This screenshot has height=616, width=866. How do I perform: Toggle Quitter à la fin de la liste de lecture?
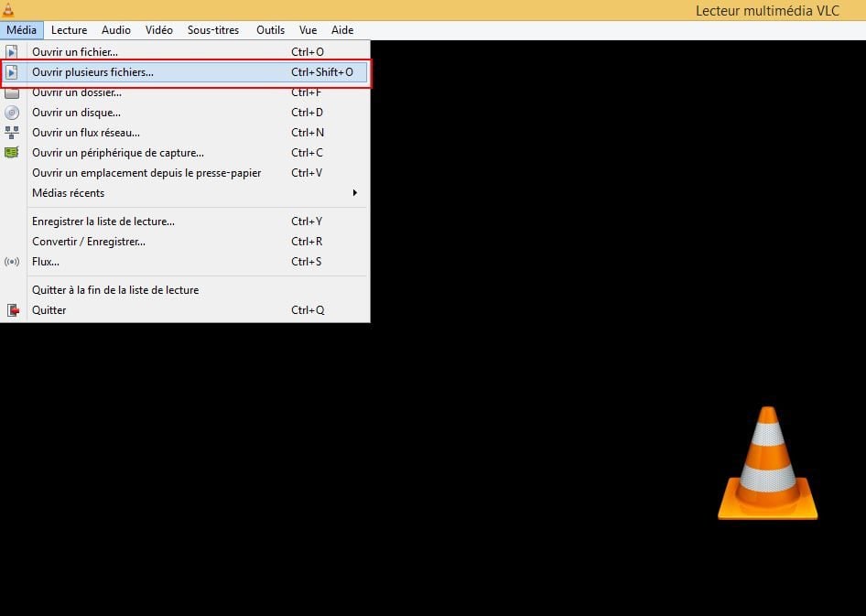click(x=185, y=290)
